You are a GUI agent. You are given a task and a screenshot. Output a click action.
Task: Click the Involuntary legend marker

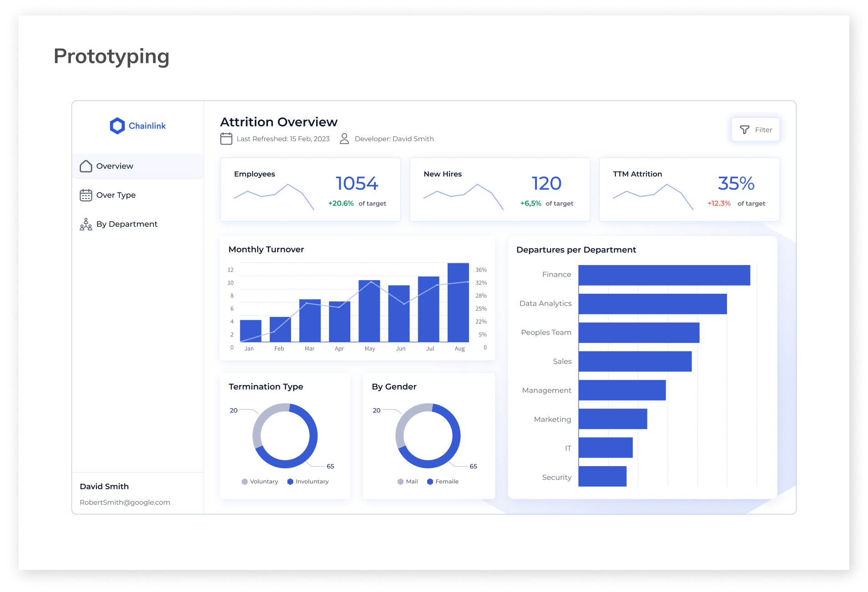click(290, 482)
